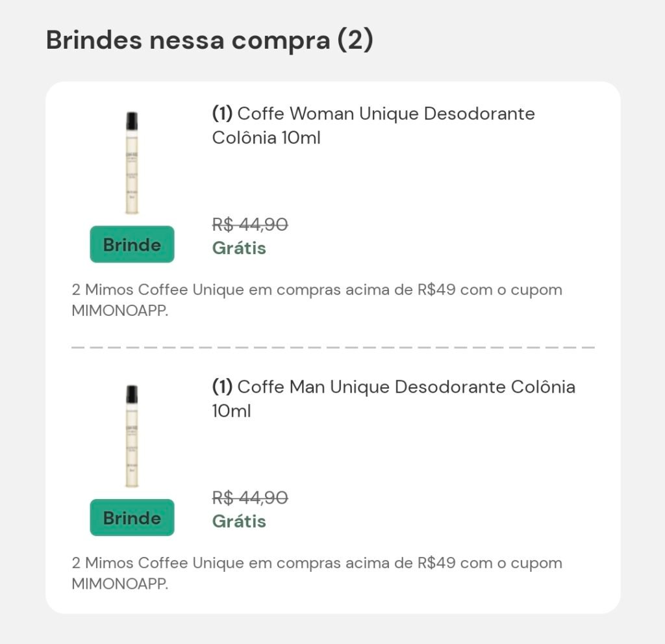Open the Coffe Man Unique Desodorante Colônia title
The width and height of the screenshot is (665, 644).
click(394, 387)
